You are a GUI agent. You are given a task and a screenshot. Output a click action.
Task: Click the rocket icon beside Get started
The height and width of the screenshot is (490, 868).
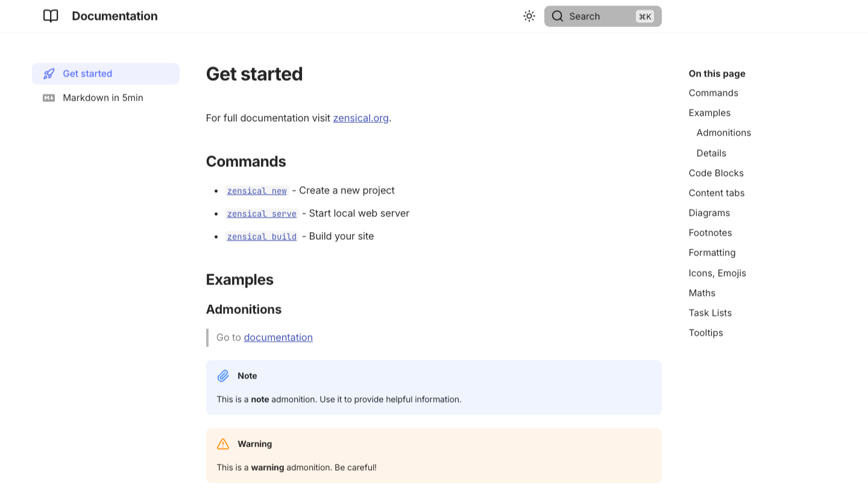click(x=49, y=74)
